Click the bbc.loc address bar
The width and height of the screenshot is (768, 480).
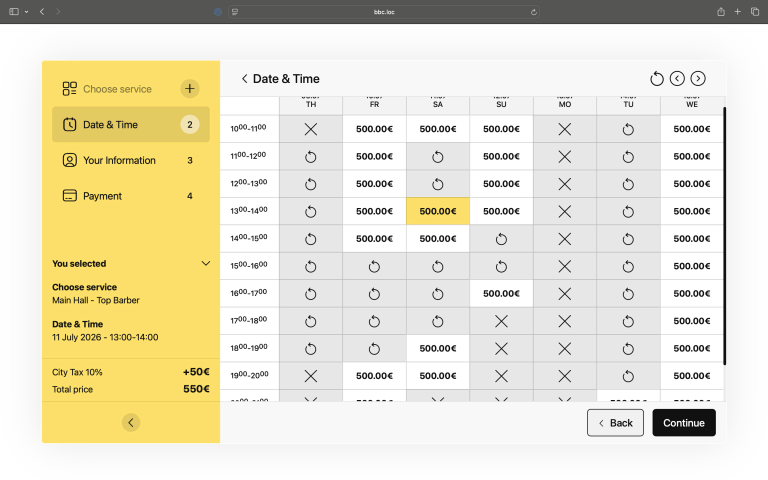[x=384, y=12]
